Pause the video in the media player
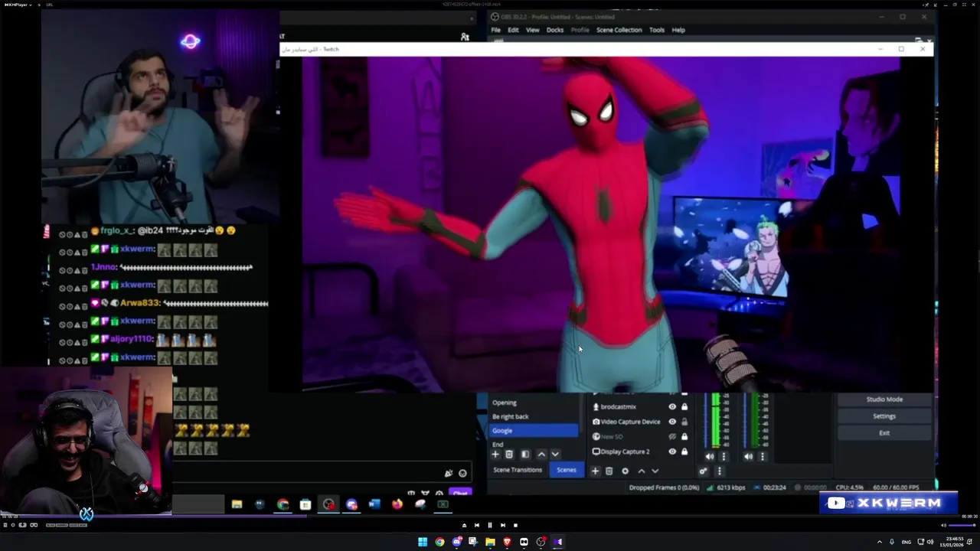980x551 pixels. pos(489,525)
